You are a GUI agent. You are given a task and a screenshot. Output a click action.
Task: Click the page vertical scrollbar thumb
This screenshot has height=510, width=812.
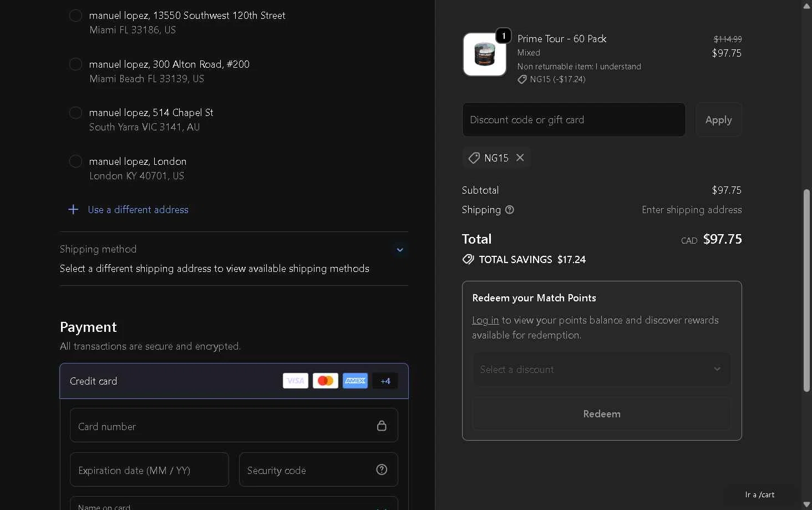point(806,290)
